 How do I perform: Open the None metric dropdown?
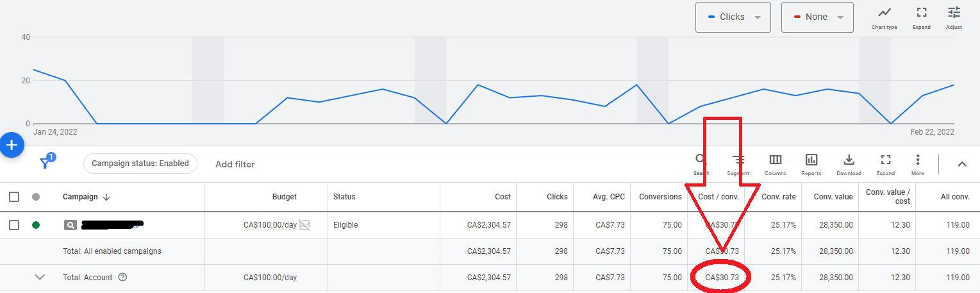pos(817,17)
